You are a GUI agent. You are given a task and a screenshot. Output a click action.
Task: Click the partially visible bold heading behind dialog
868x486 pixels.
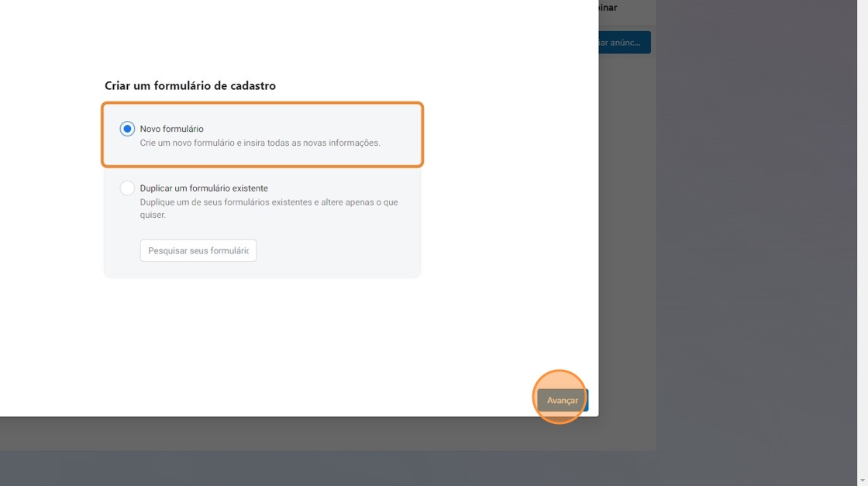coord(608,8)
